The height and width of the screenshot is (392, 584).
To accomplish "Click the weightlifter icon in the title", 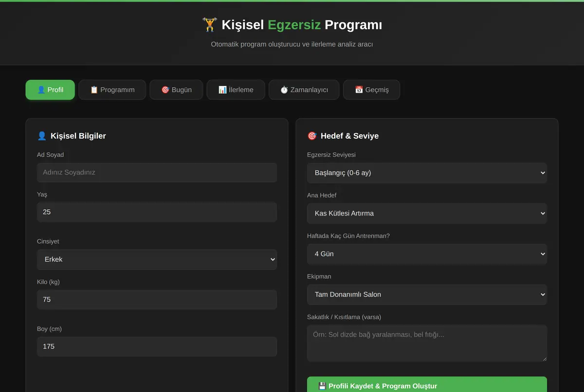I will click(x=210, y=25).
